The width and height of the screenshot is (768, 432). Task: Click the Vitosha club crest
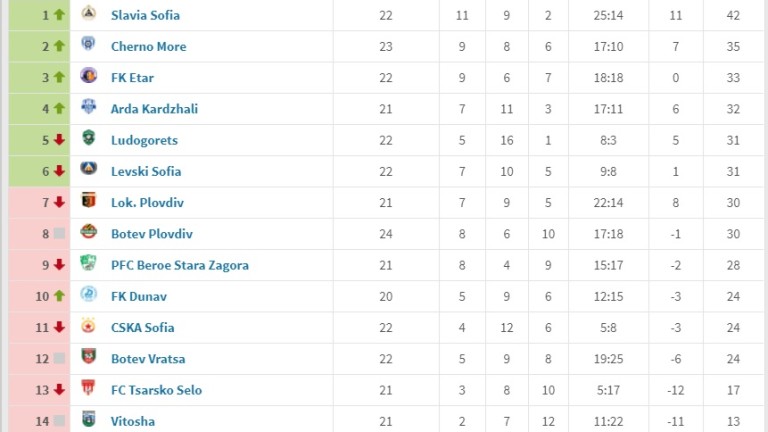click(89, 420)
